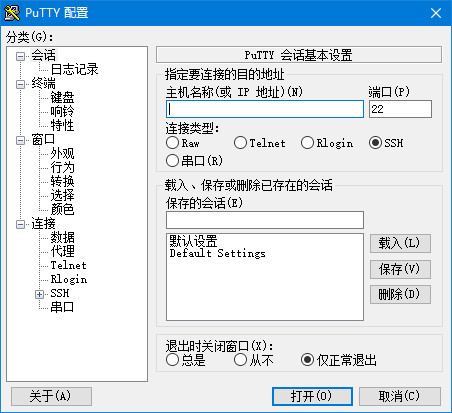Click the 主机名称 host name input field

tap(265, 109)
